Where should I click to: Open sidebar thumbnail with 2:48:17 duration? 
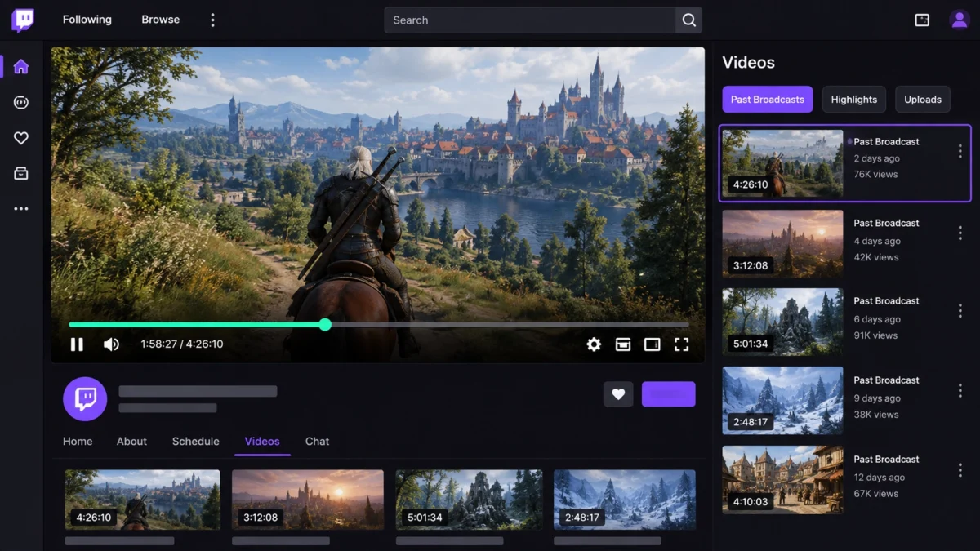[782, 401]
